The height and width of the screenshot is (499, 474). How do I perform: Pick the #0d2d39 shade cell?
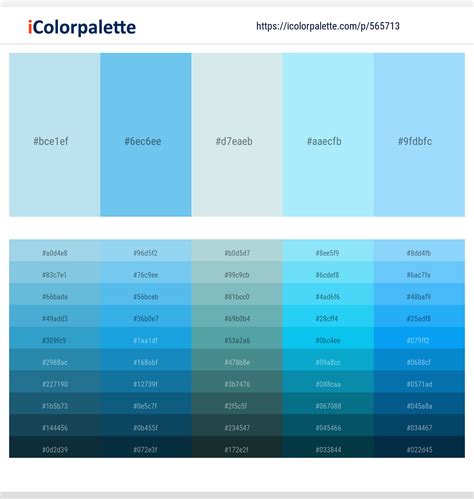[55, 447]
